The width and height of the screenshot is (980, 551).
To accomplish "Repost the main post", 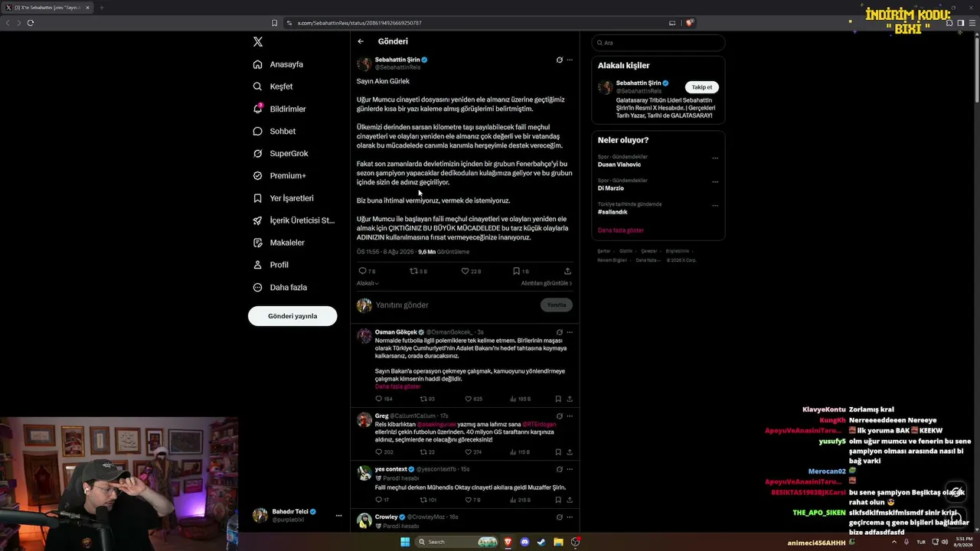I will tap(413, 271).
